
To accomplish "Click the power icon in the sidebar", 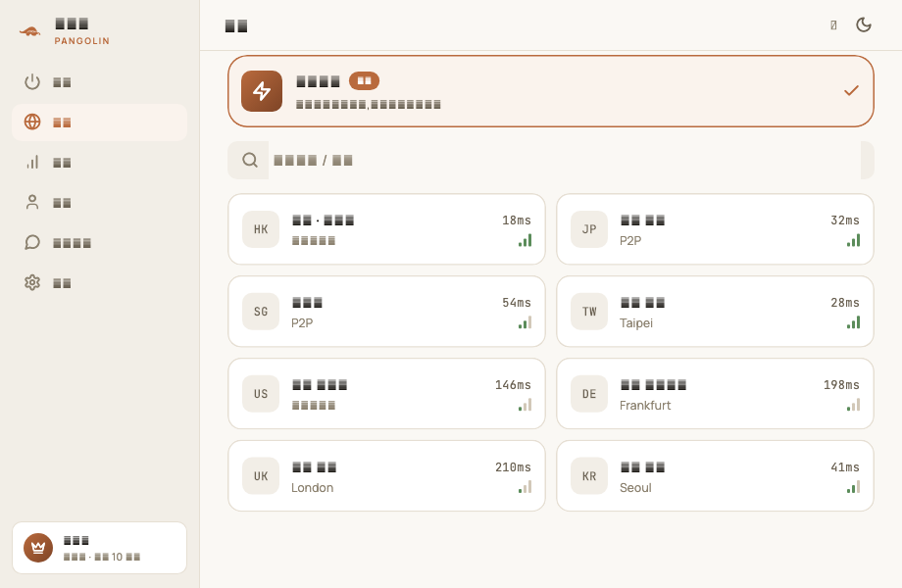I will [x=32, y=82].
